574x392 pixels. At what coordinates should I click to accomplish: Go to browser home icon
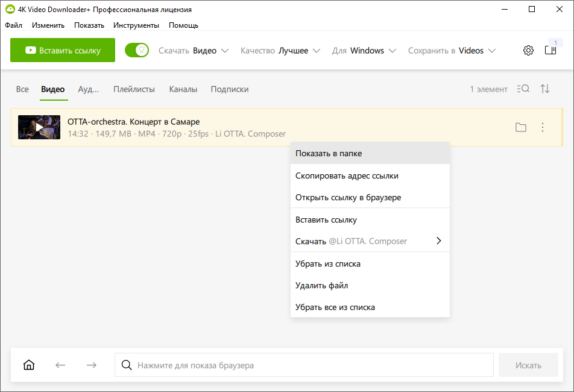pyautogui.click(x=29, y=365)
